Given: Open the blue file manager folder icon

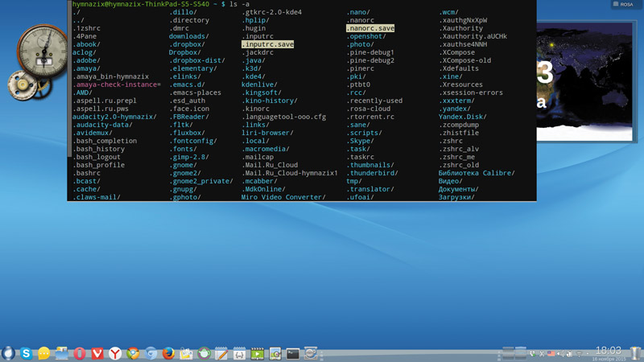Looking at the screenshot, I should [62, 353].
